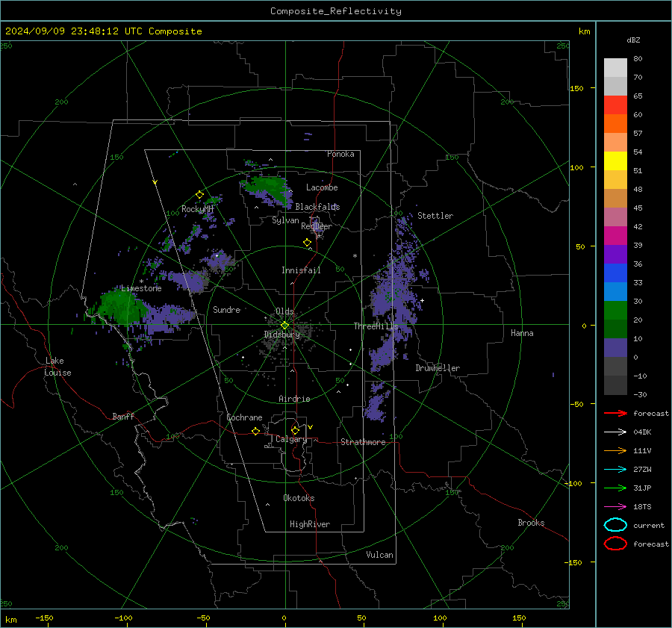Select the 'Brooks' city label
Screen dimensions: 672x628
coord(531,523)
